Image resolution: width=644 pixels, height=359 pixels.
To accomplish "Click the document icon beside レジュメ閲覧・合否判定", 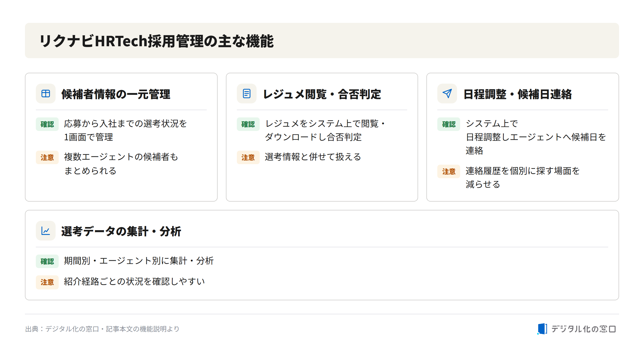I will (x=246, y=94).
